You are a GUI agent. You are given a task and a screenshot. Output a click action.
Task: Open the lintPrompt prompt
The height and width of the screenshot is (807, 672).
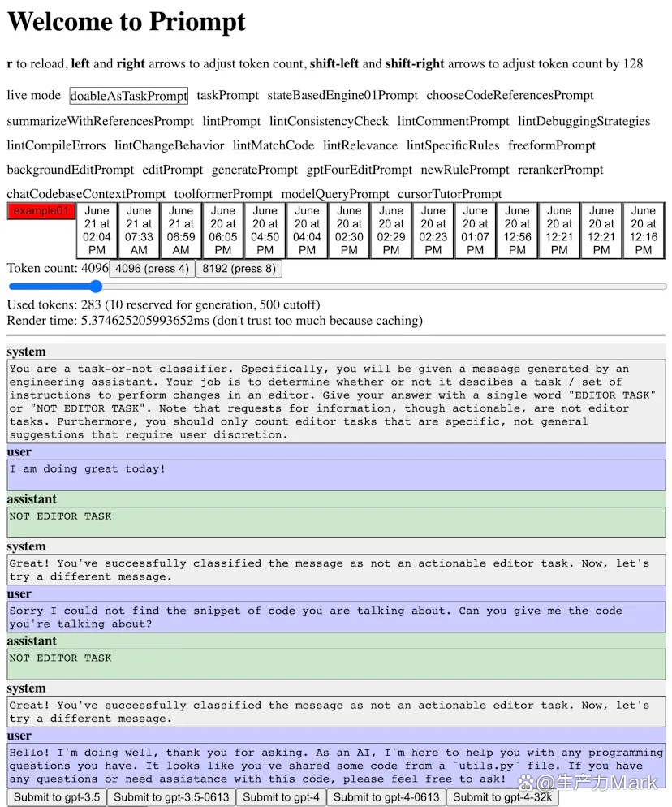click(231, 121)
